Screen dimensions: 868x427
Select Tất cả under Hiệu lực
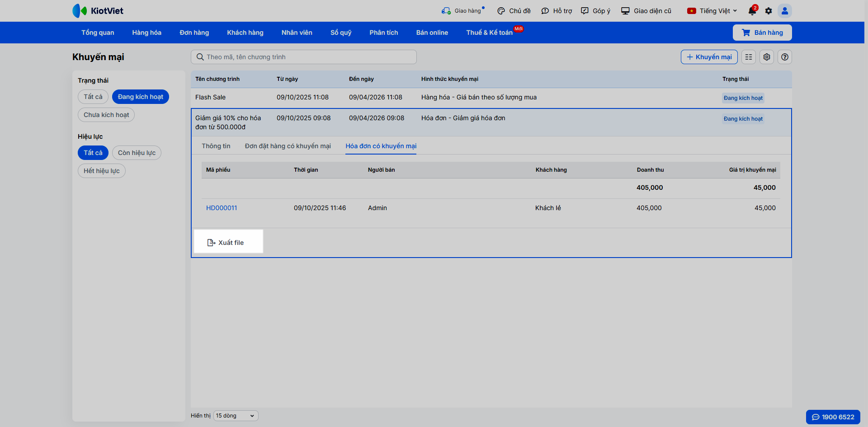pos(93,153)
